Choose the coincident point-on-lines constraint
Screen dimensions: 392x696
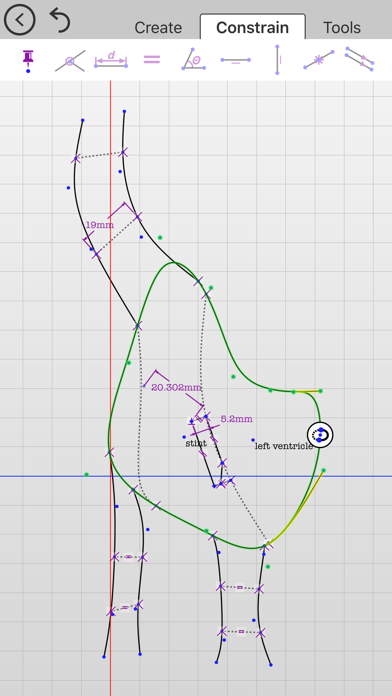point(70,61)
